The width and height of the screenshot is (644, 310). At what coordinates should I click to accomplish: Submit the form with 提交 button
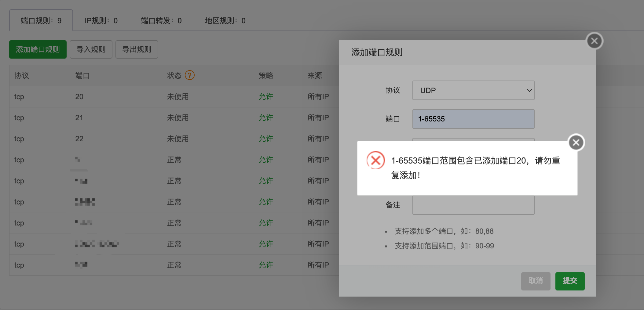[569, 281]
